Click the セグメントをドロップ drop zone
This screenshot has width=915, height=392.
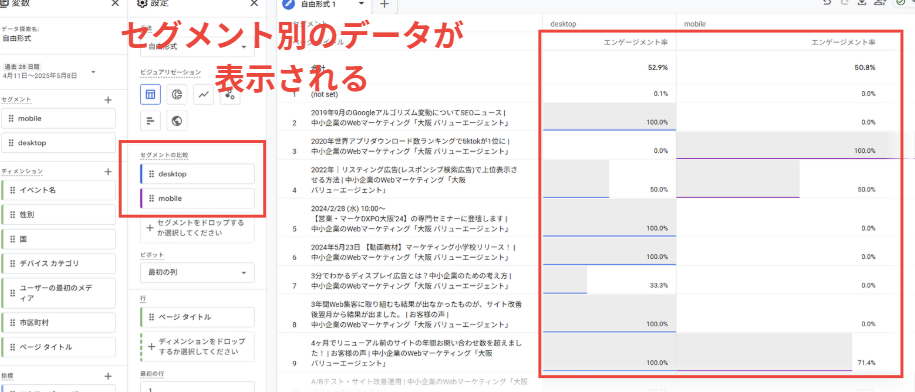click(x=197, y=228)
